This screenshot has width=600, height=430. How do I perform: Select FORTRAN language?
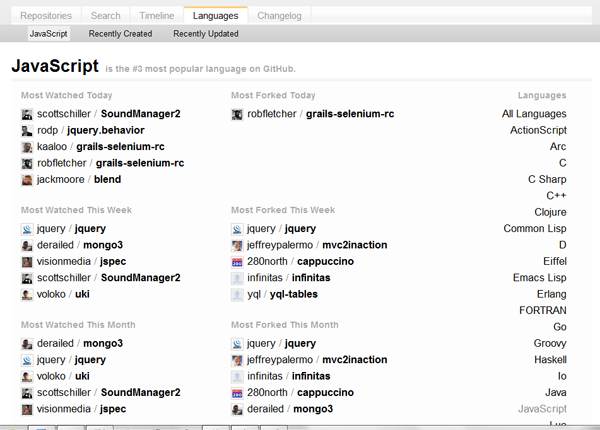click(x=543, y=310)
